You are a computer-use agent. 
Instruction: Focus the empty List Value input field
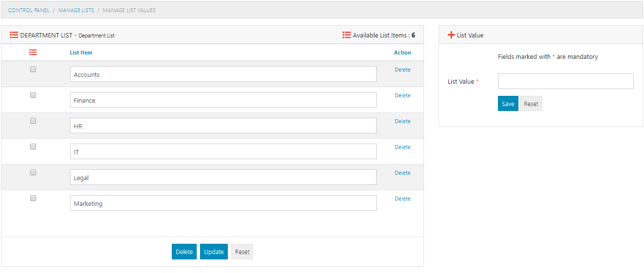[x=565, y=81]
